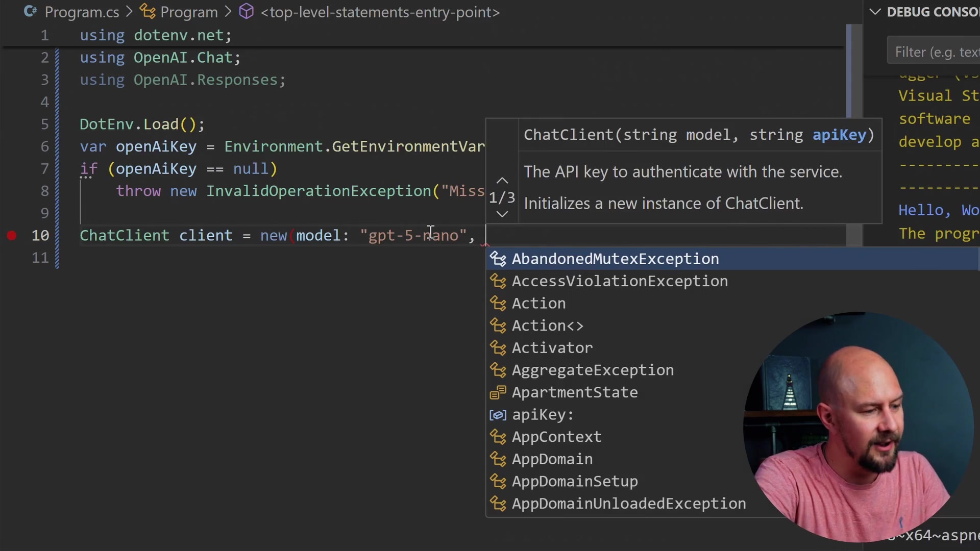This screenshot has height=551, width=980.
Task: Select AccessViolationException from the suggestions
Action: tap(619, 281)
